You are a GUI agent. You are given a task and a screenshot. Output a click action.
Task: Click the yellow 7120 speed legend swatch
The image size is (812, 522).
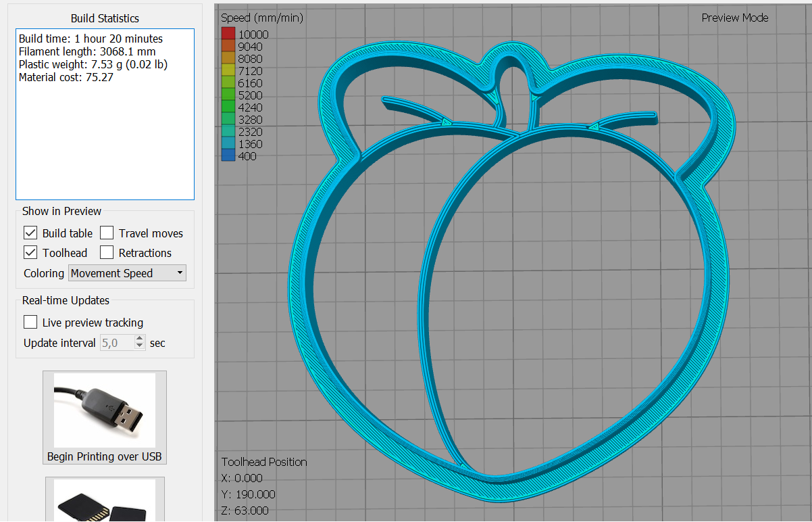tap(228, 71)
